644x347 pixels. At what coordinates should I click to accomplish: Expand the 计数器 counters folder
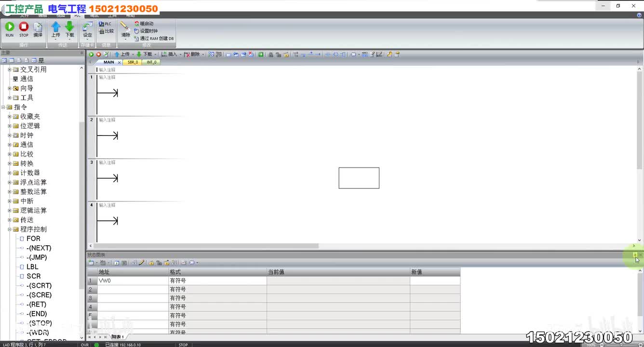9,173
